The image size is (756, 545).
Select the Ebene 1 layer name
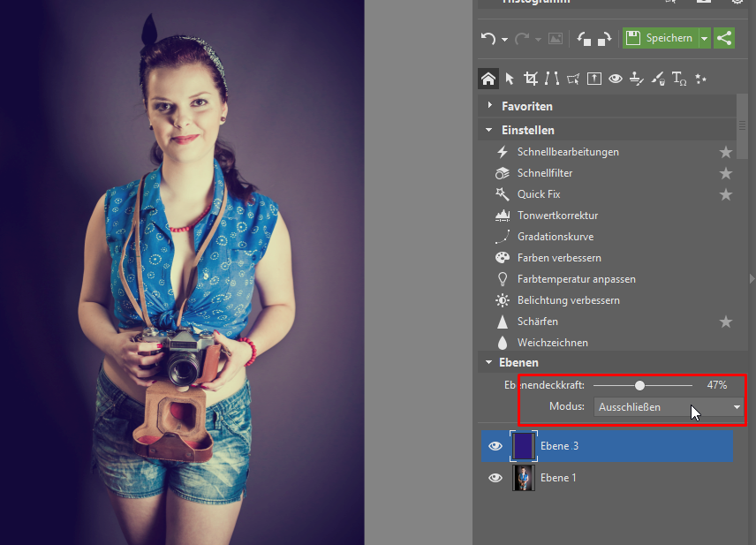pyautogui.click(x=558, y=478)
